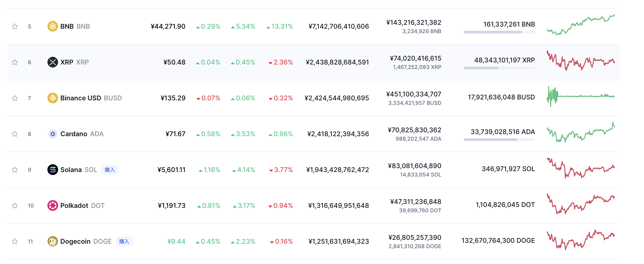Toggle the watchlist star for XRP
Screen dimensions: 644x264
15,62
